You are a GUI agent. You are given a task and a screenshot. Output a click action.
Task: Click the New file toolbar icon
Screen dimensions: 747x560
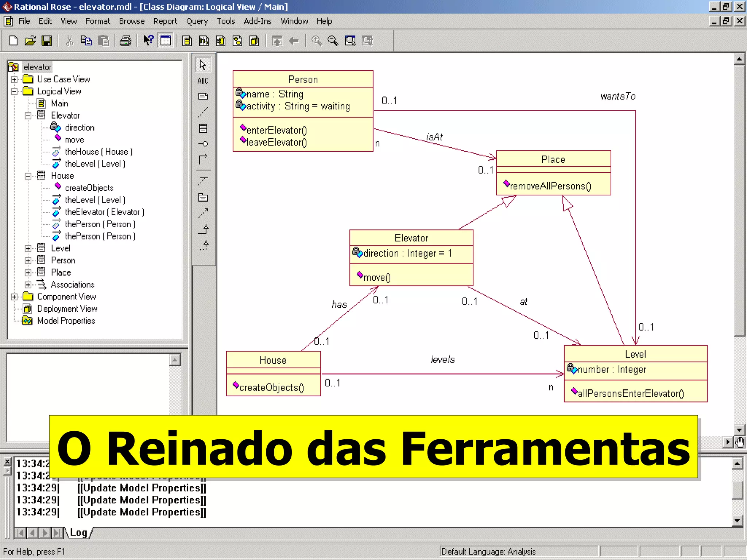13,41
